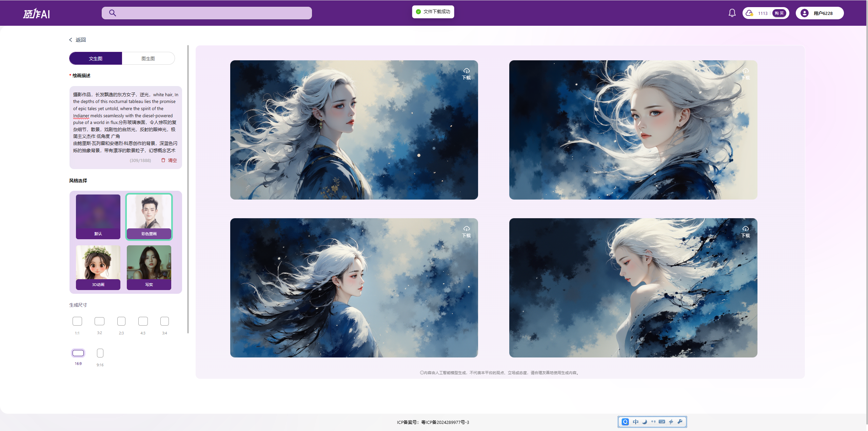Click the 绘画描述 prompt text area
868x431 pixels.
pos(125,122)
